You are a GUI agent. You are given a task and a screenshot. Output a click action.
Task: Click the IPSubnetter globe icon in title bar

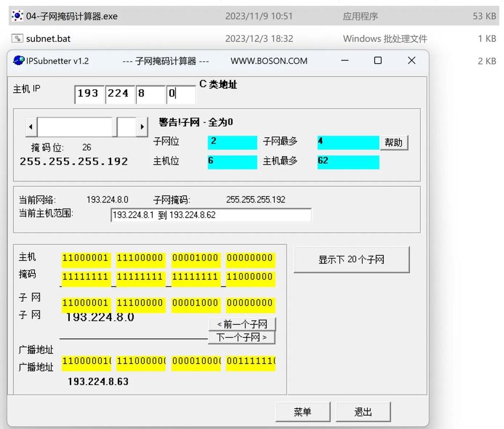coord(19,61)
